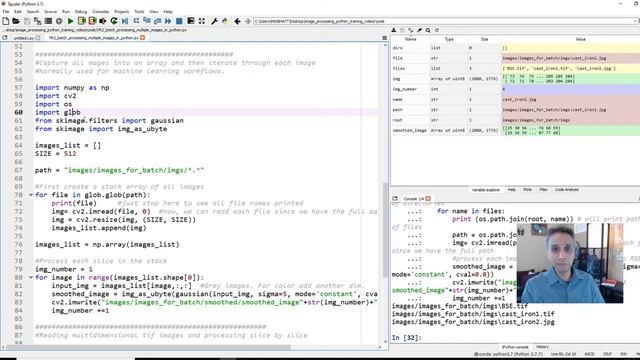This screenshot has width=640, height=360.
Task: Open Preferences wrench icon
Action: pyautogui.click(x=214, y=21)
